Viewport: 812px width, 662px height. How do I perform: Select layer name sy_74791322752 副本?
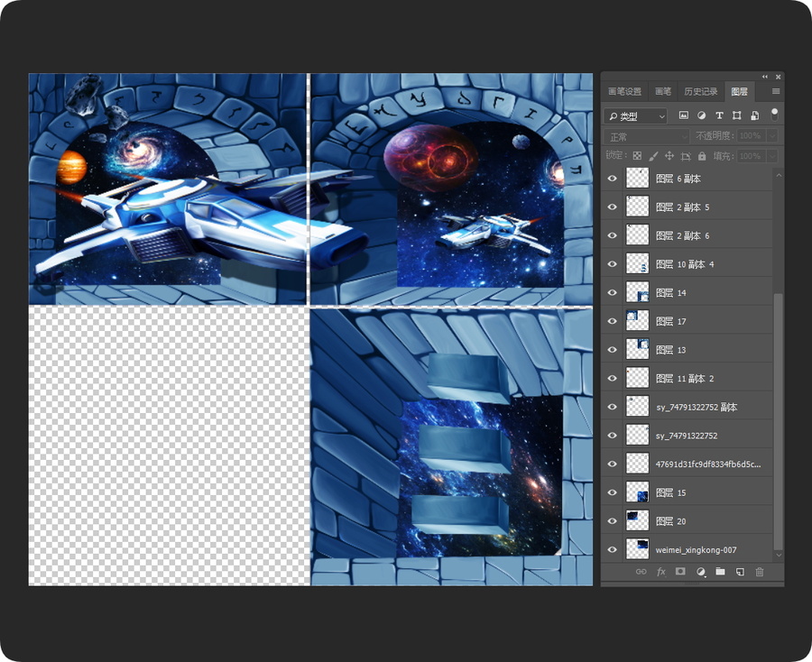pos(697,407)
